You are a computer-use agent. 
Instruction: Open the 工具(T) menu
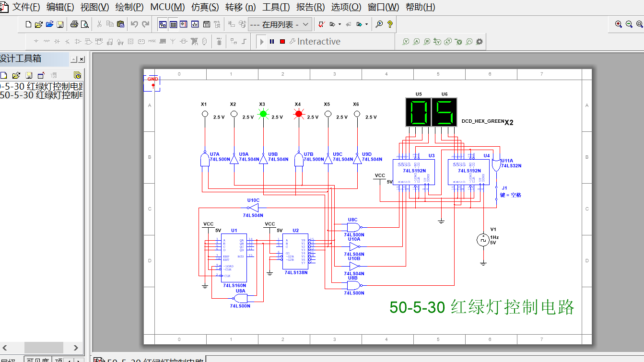[x=276, y=7]
